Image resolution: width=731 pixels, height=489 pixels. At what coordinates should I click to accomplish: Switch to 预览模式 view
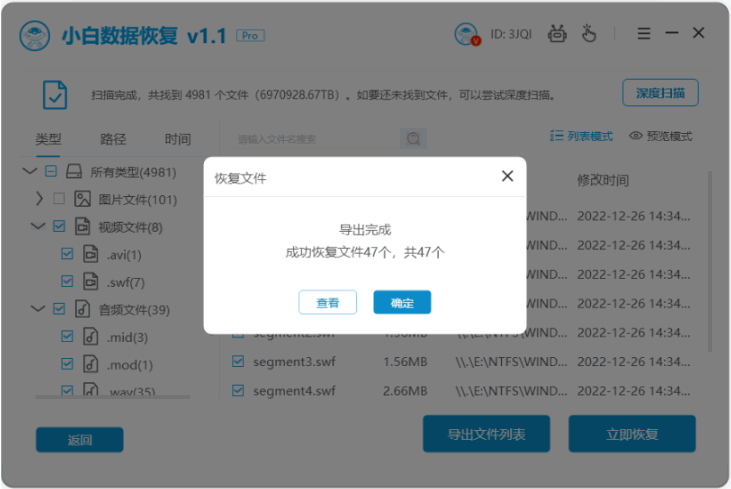coord(661,136)
